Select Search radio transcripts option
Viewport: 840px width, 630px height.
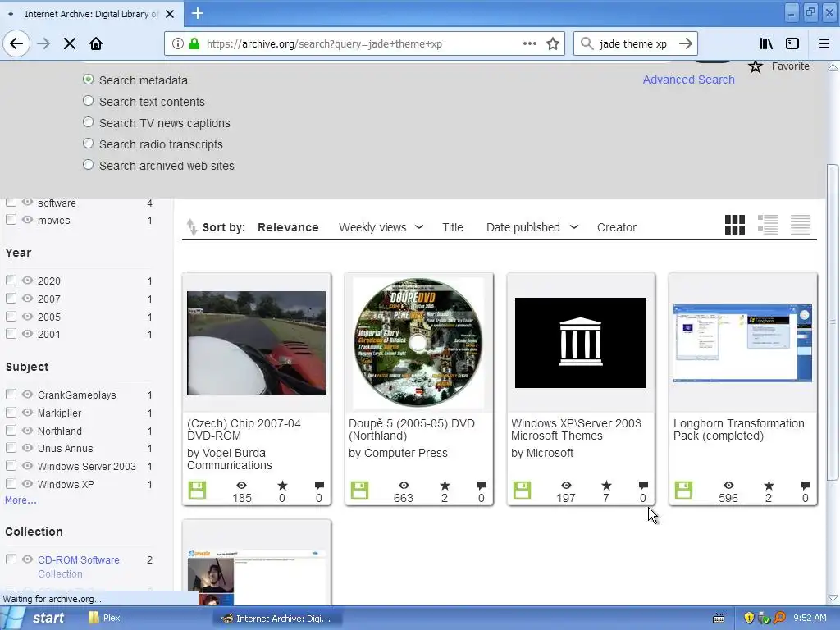click(89, 144)
